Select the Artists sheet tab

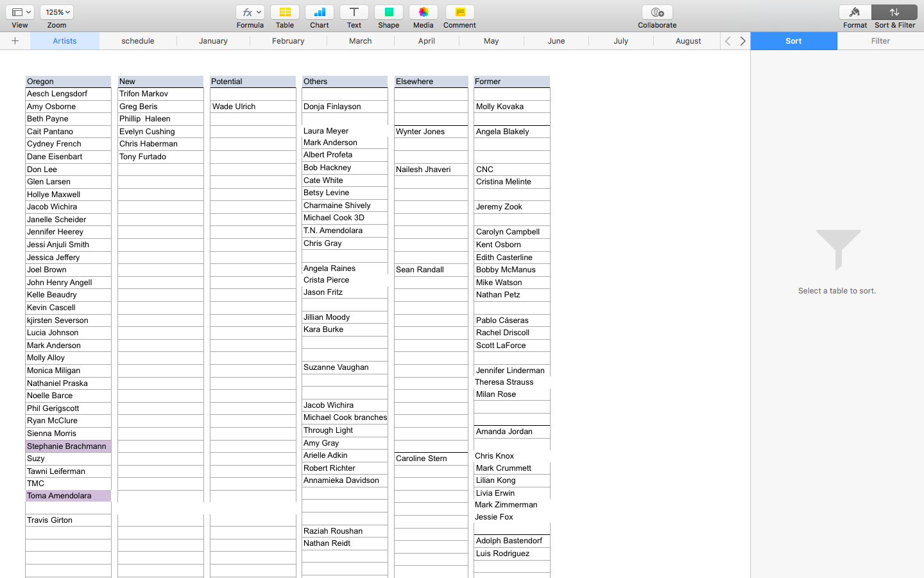(65, 41)
